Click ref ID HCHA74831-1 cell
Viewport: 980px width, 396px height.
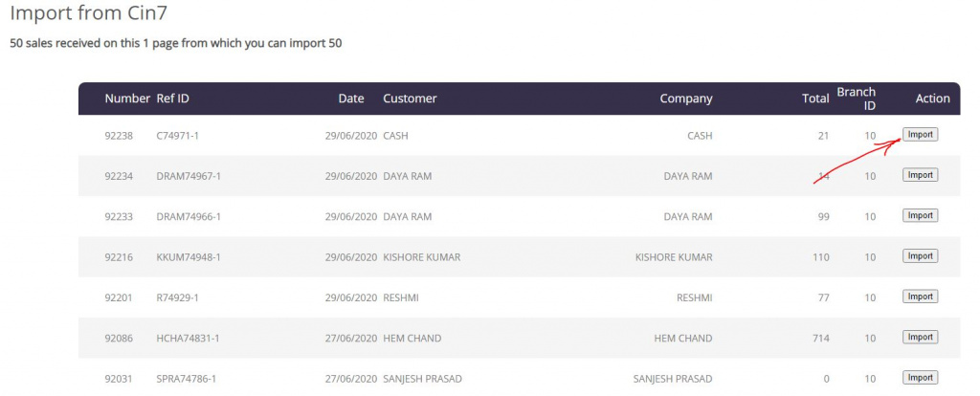tap(188, 338)
